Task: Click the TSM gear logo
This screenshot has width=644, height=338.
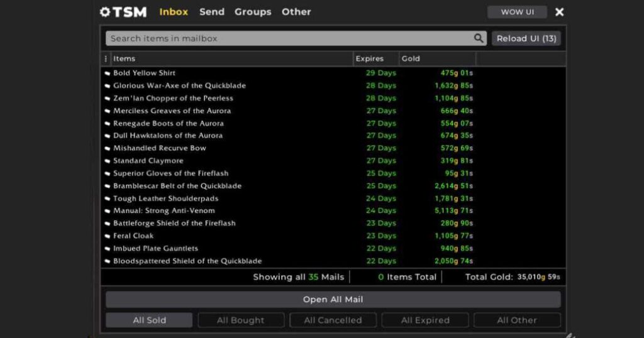Action: [105, 12]
